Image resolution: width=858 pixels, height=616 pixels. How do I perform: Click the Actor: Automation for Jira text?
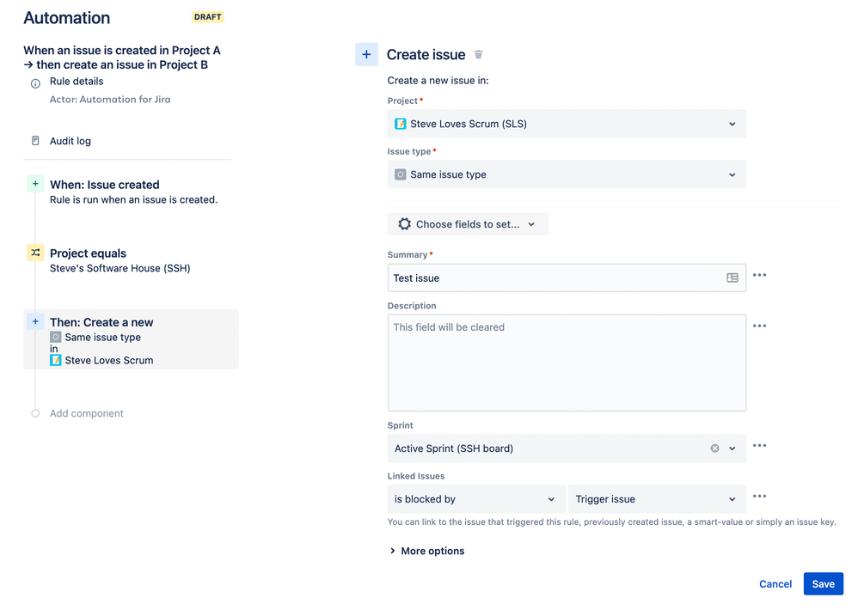click(110, 100)
